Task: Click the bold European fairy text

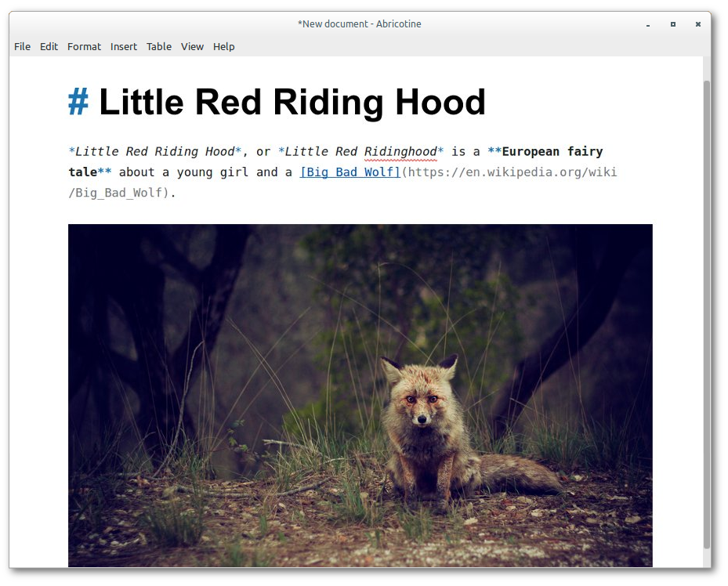Action: point(552,152)
